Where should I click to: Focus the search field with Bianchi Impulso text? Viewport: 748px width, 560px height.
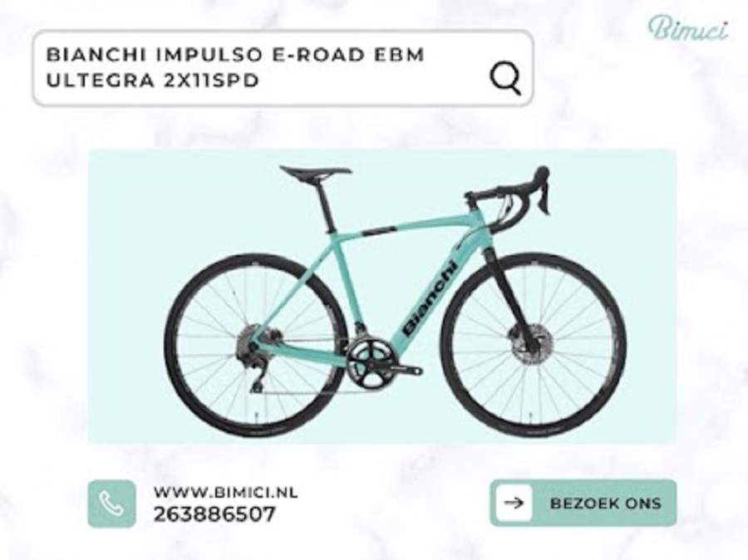(x=283, y=68)
